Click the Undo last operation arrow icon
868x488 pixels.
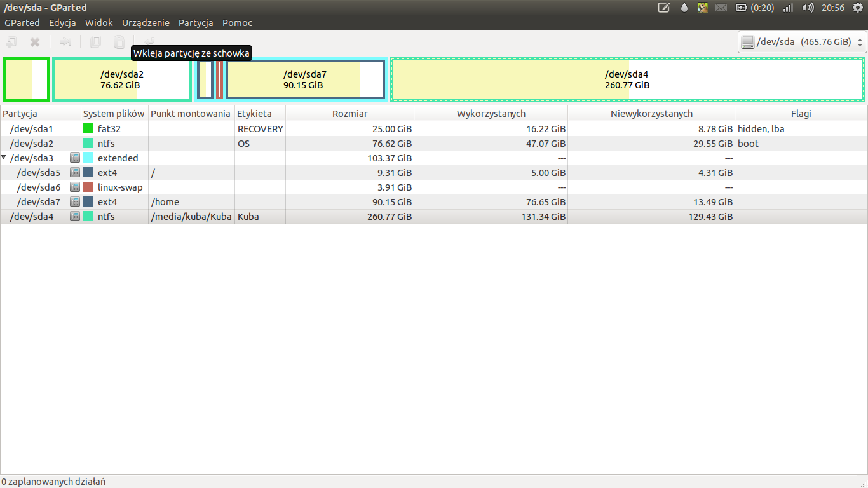point(149,42)
